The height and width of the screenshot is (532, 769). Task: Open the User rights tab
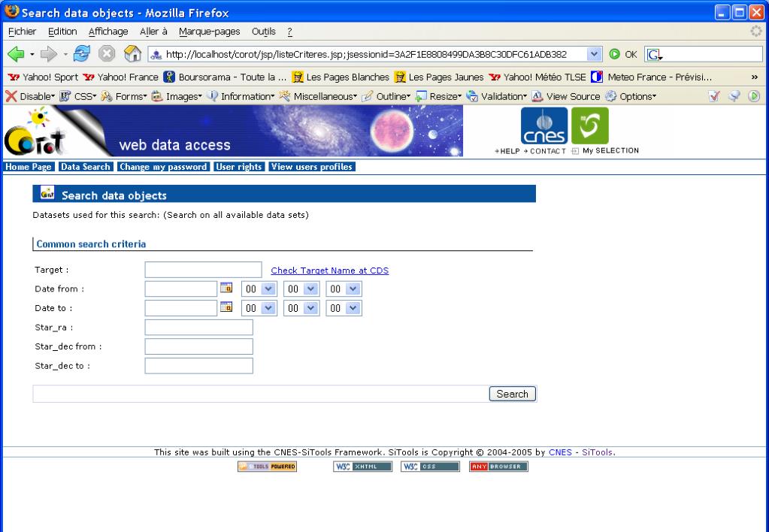tap(239, 167)
